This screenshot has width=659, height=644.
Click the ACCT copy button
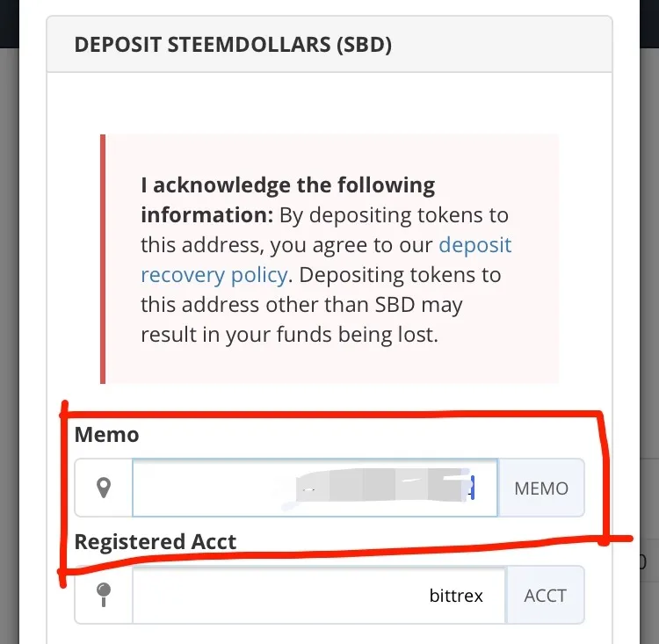click(545, 595)
